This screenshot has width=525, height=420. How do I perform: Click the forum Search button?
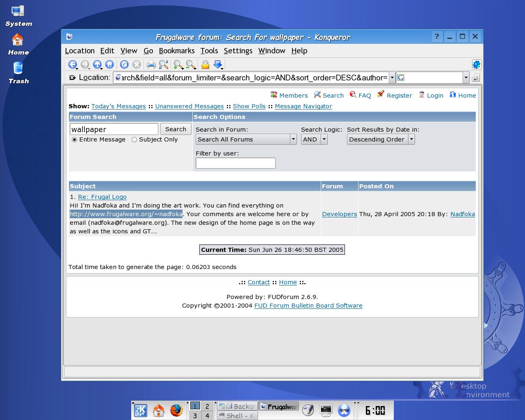click(176, 129)
